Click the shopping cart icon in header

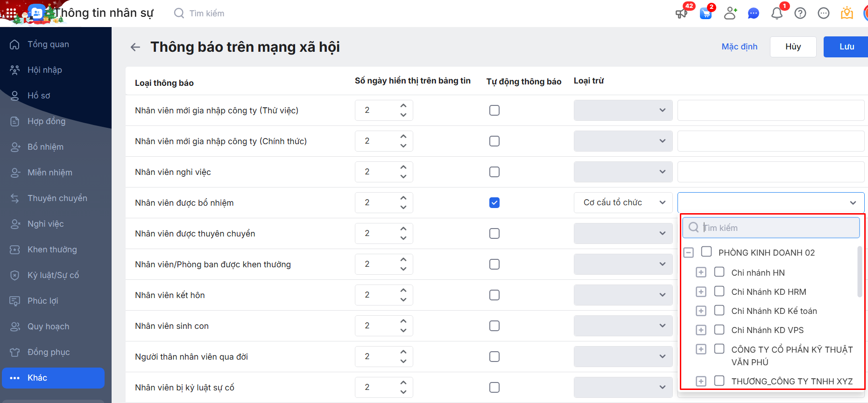pos(706,13)
